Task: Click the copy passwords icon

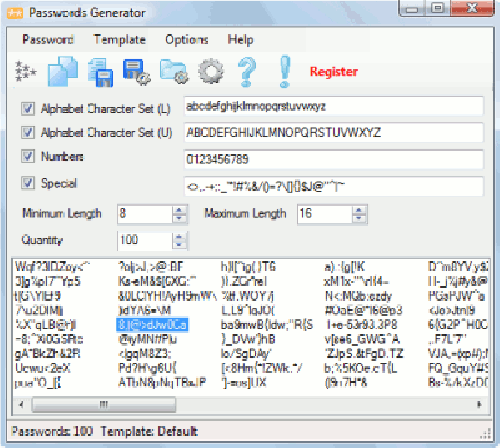Action: [x=64, y=72]
